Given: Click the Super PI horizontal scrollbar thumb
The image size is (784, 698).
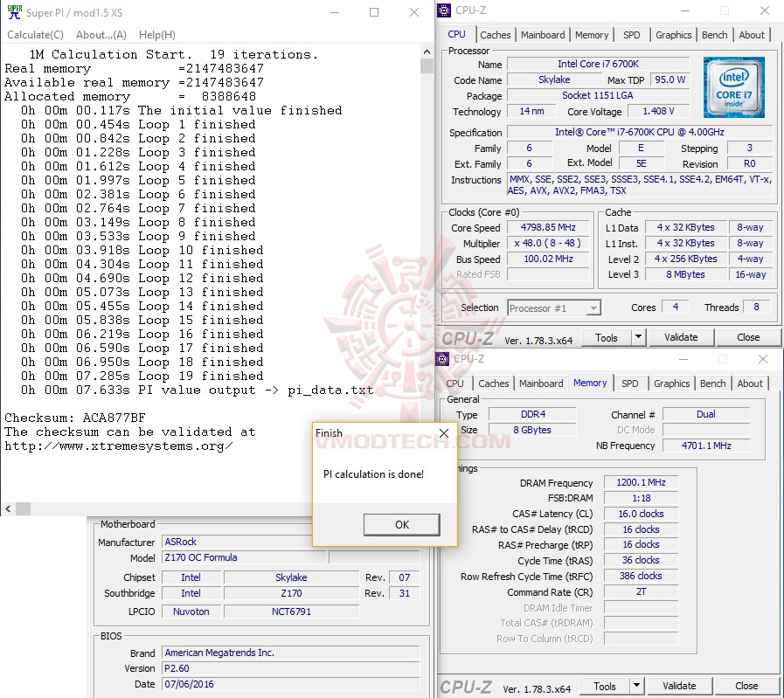Looking at the screenshot, I should click(x=23, y=508).
